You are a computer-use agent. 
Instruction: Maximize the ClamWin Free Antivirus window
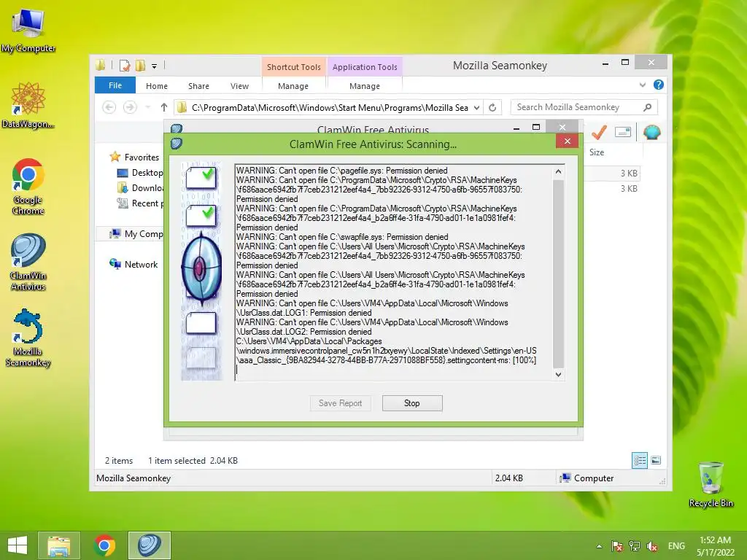[x=536, y=127]
